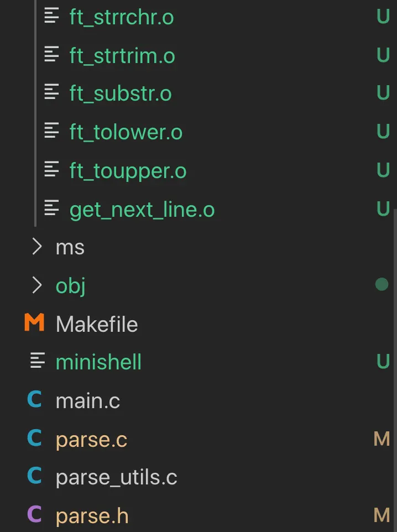
Task: Click the Makefile orange M icon
Action: pyautogui.click(x=34, y=322)
